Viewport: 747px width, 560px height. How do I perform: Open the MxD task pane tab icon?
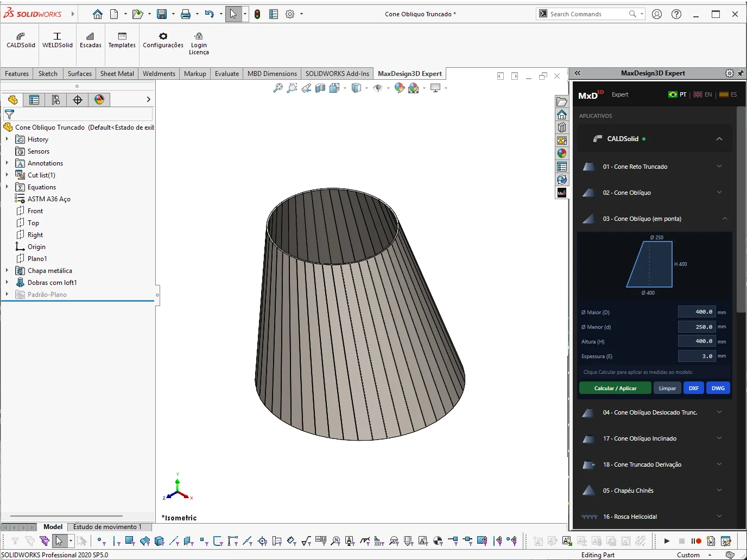[x=562, y=193]
